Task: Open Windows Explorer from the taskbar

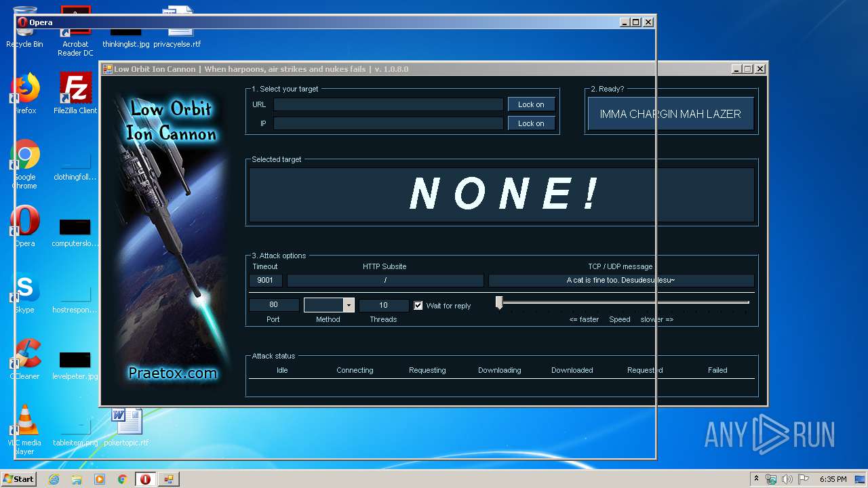Action: (77, 479)
